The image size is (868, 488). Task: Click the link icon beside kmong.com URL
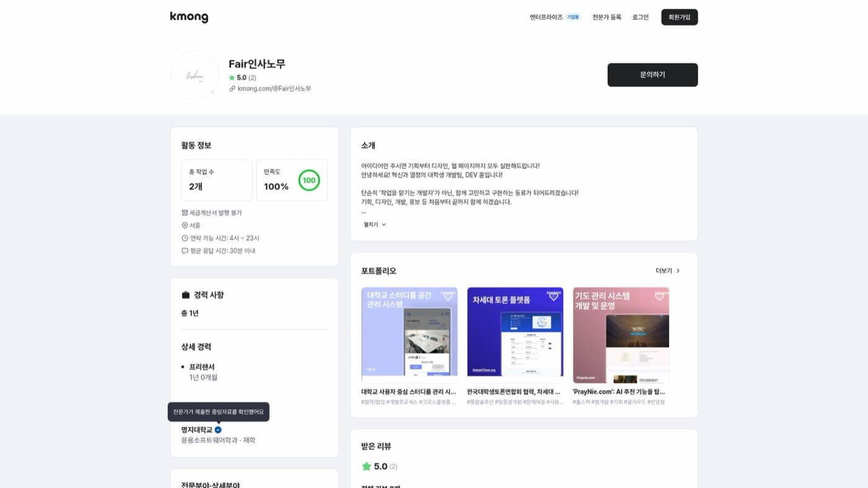232,89
